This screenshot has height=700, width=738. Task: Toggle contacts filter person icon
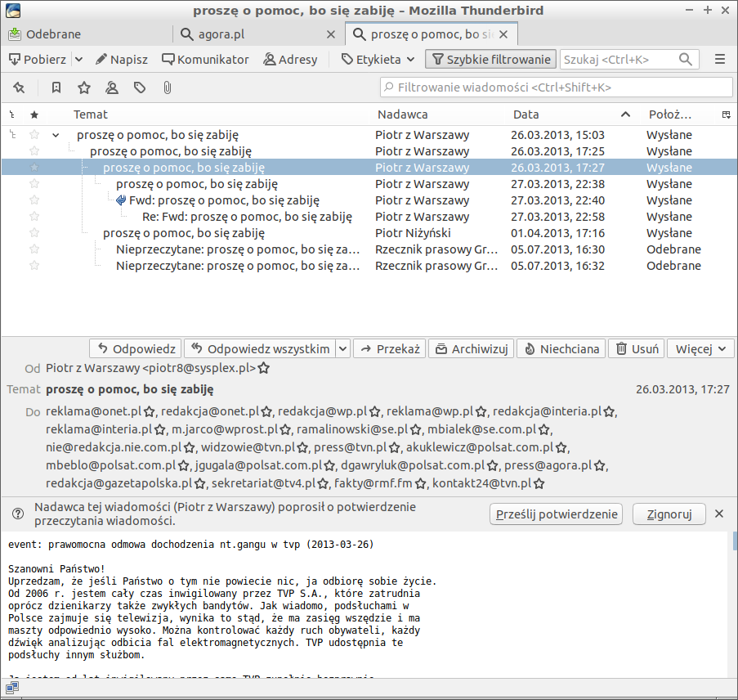(x=111, y=87)
